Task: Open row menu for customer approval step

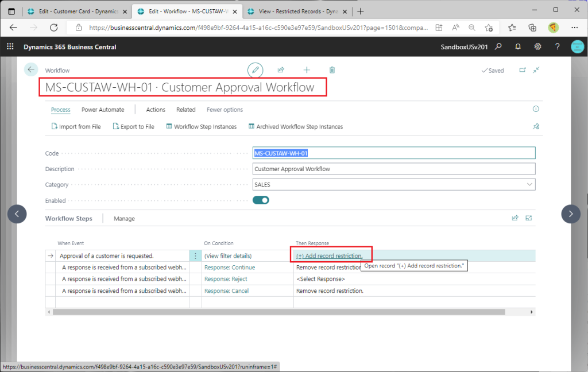Action: point(195,256)
